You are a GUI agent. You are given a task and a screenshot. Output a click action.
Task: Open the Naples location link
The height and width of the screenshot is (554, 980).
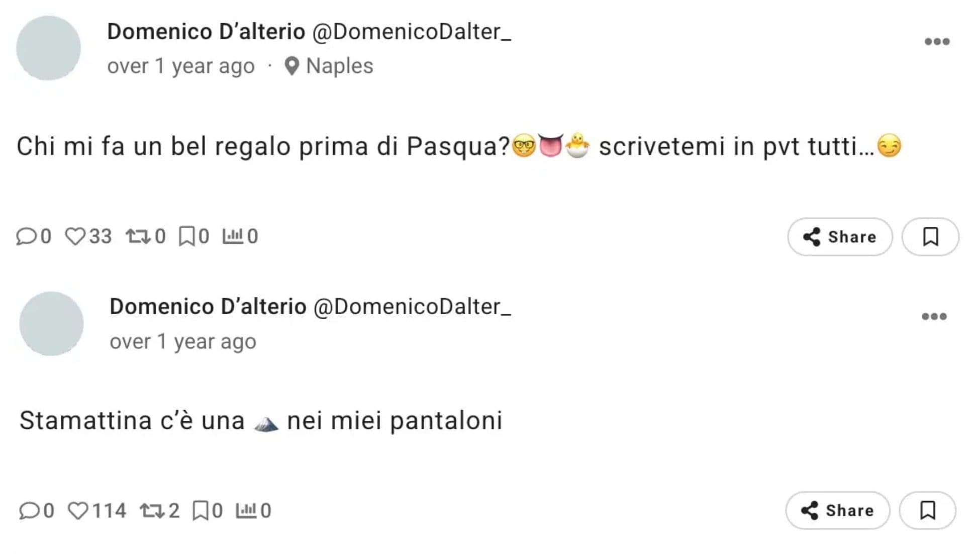329,65
